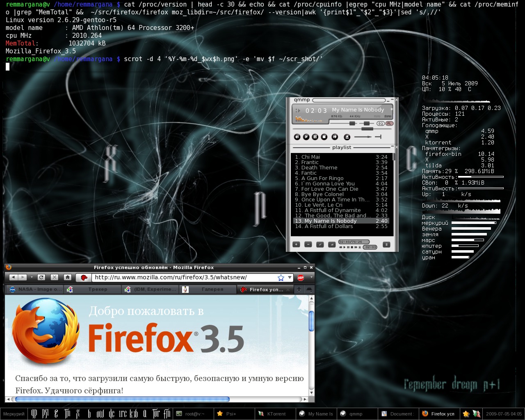Image resolution: width=525 pixels, height=420 pixels.
Task: Go to Firefox Home page button
Action: (68, 277)
